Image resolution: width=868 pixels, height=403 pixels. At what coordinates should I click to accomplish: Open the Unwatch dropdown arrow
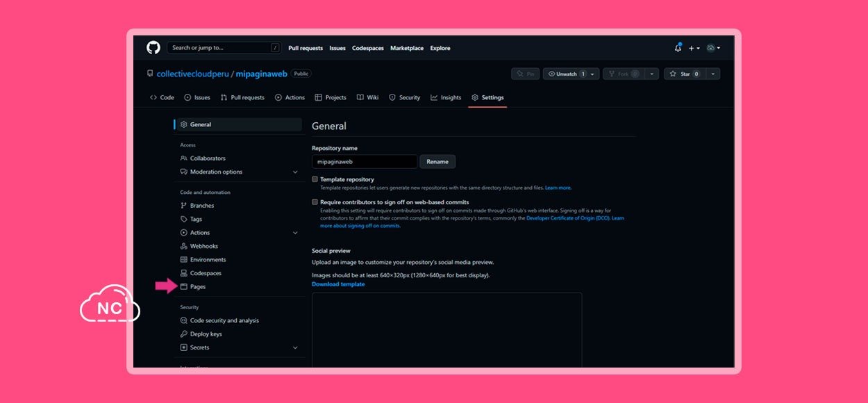tap(594, 74)
